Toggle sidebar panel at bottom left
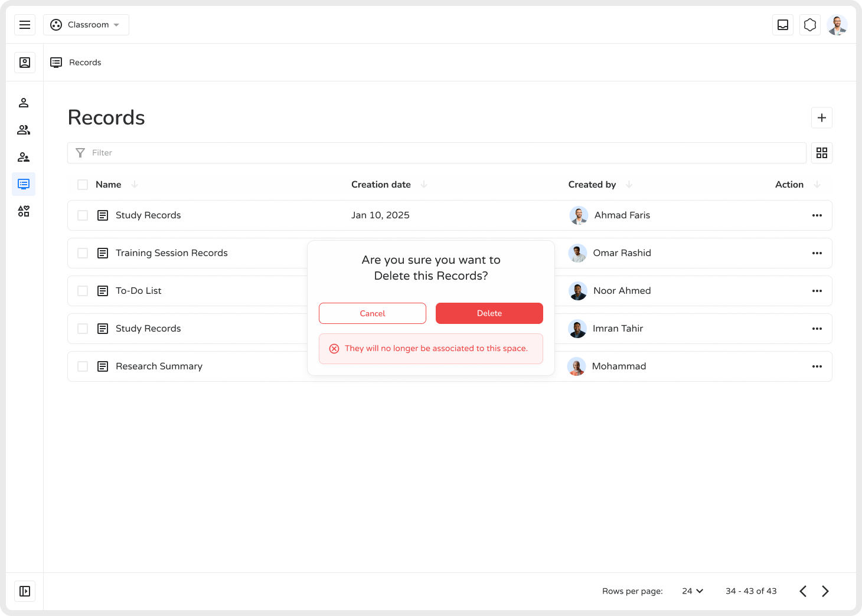The width and height of the screenshot is (862, 616). coord(25,591)
